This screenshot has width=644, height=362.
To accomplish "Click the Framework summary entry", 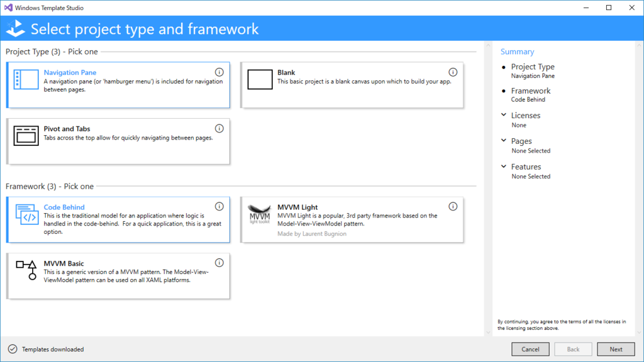I will coord(531,94).
